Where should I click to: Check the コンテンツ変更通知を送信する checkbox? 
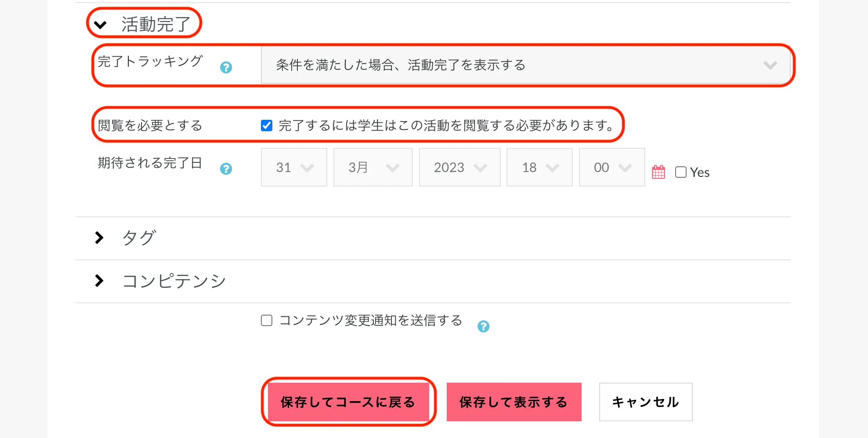coord(267,320)
